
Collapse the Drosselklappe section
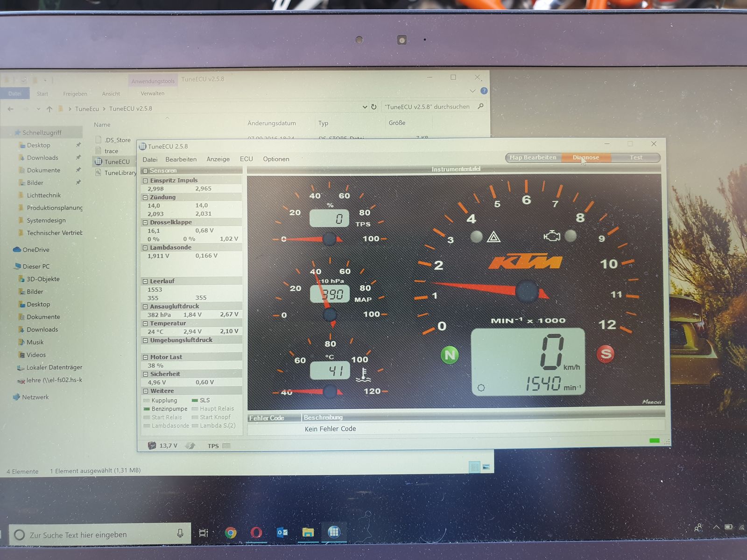pos(145,223)
